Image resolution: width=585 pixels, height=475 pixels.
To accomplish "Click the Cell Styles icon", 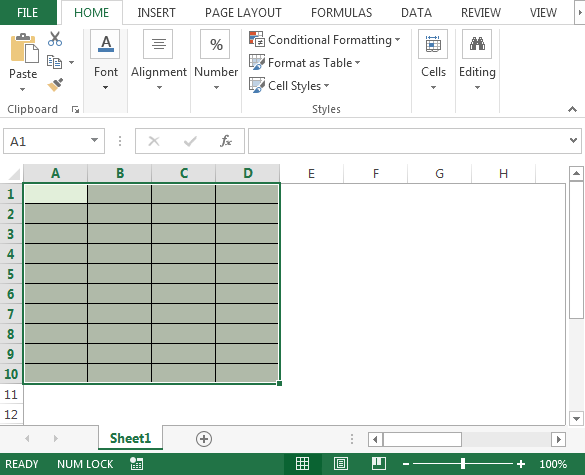I will pos(257,85).
